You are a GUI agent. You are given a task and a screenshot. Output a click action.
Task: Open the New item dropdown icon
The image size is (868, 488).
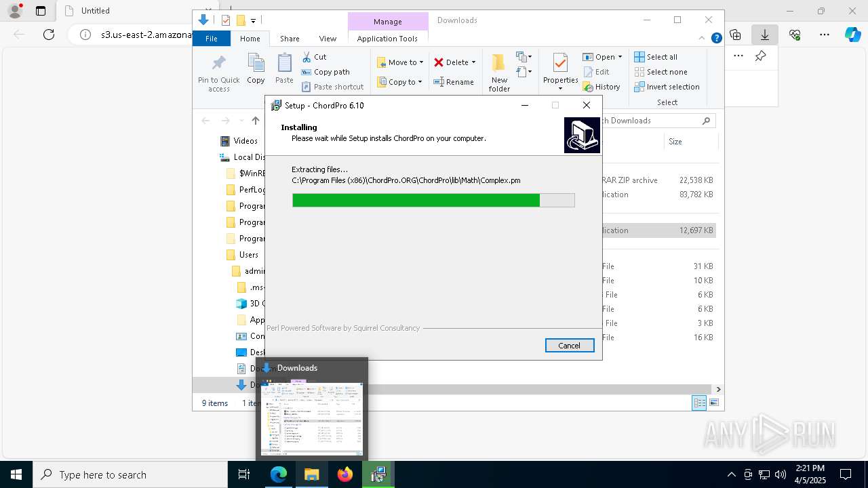point(524,57)
